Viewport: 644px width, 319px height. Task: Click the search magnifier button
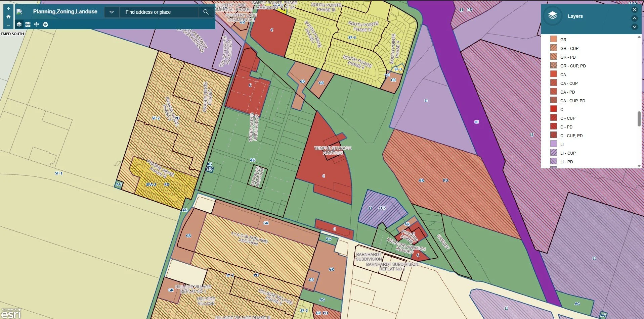tap(206, 12)
